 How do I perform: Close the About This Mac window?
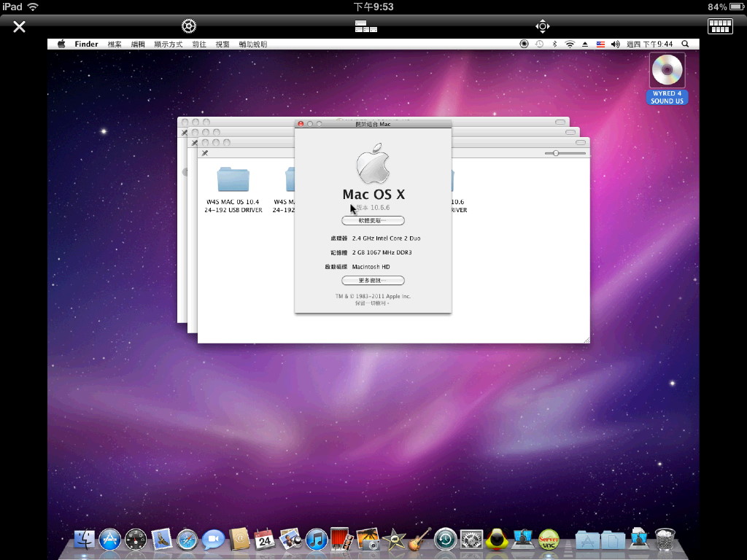click(x=301, y=124)
